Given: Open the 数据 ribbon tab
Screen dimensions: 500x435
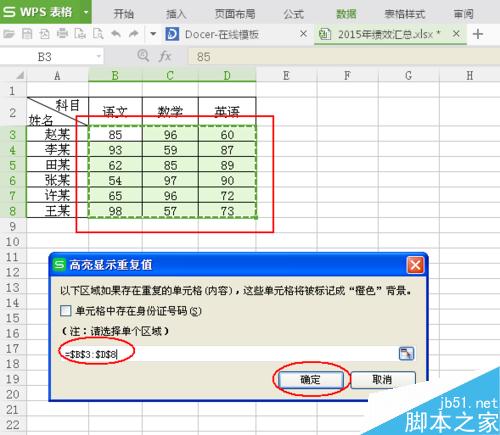Looking at the screenshot, I should (346, 14).
